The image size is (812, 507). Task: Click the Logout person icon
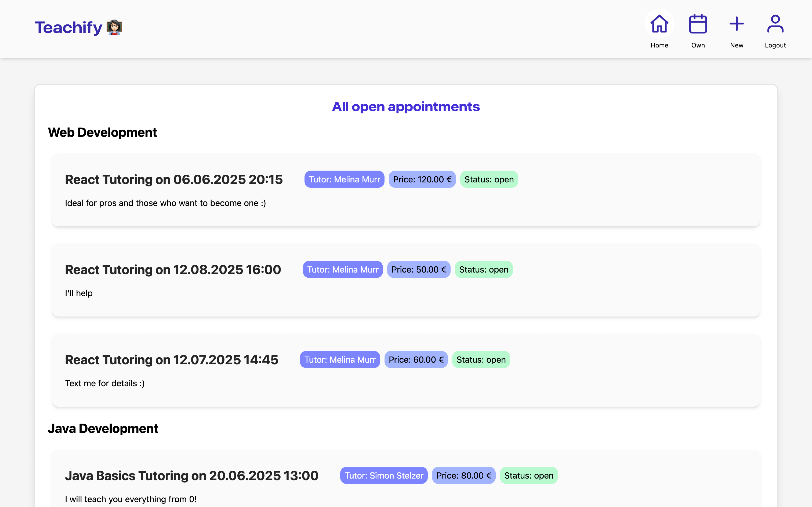775,24
